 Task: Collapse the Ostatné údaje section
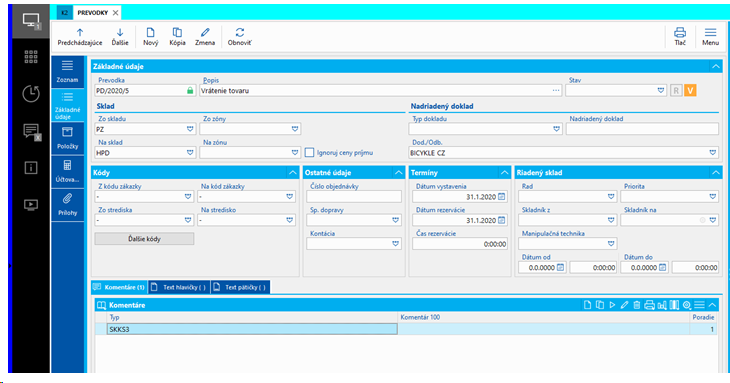(x=399, y=173)
